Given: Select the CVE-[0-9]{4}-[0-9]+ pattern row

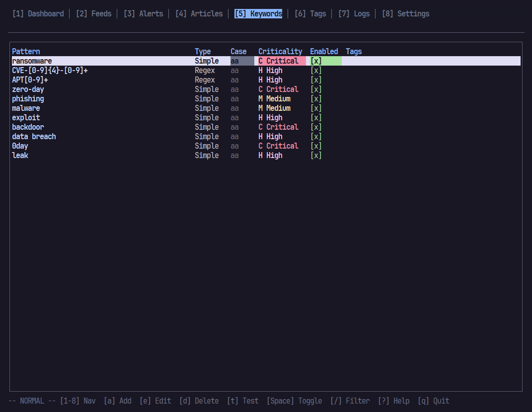Looking at the screenshot, I should (266, 71).
